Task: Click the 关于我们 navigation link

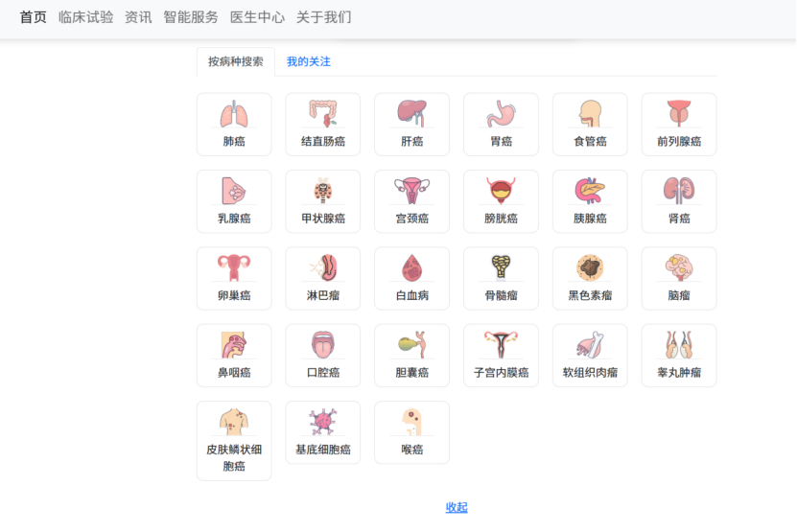Action: coord(323,17)
